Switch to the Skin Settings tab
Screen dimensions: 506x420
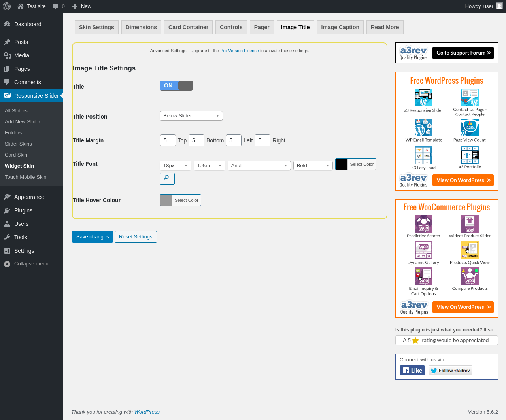(96, 27)
